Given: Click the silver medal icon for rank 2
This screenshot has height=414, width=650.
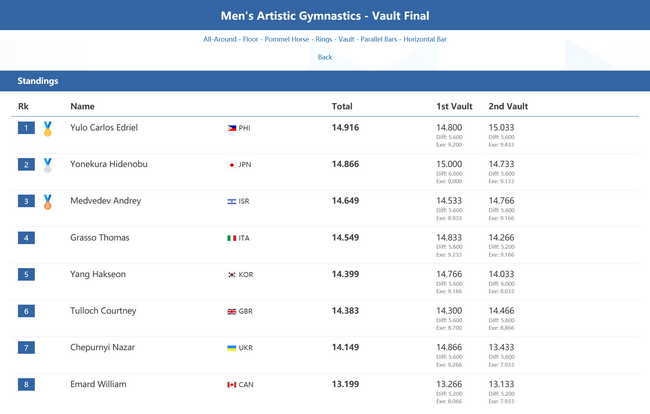Looking at the screenshot, I should click(x=47, y=165).
